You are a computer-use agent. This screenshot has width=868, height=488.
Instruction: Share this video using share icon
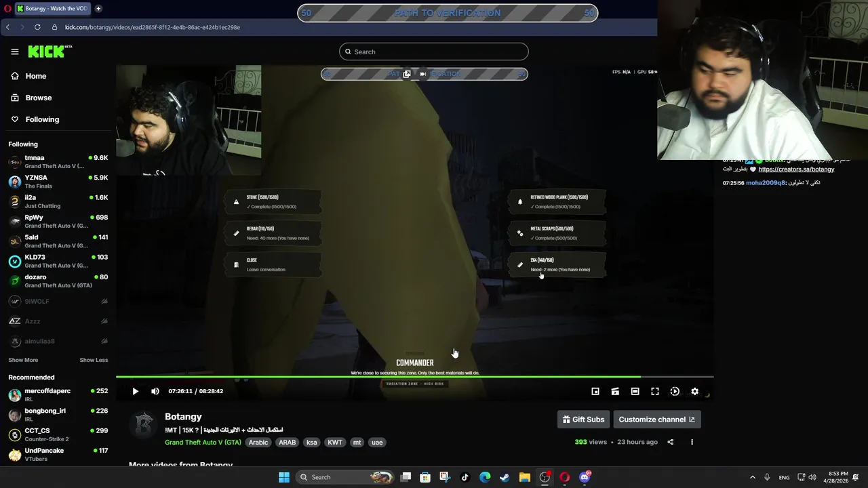(x=671, y=442)
